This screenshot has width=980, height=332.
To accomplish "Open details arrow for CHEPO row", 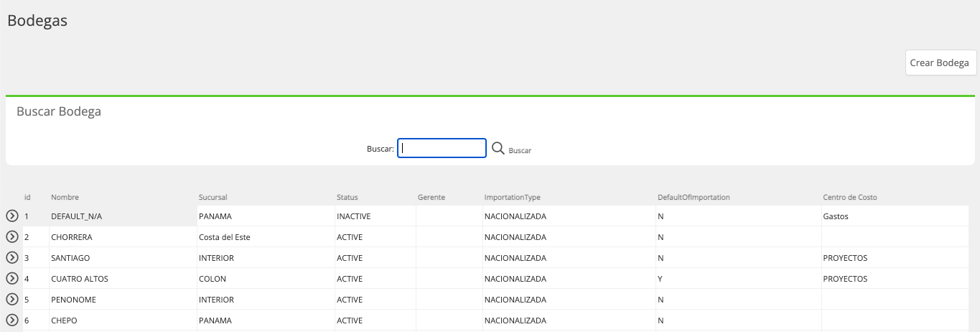I will coord(11,320).
